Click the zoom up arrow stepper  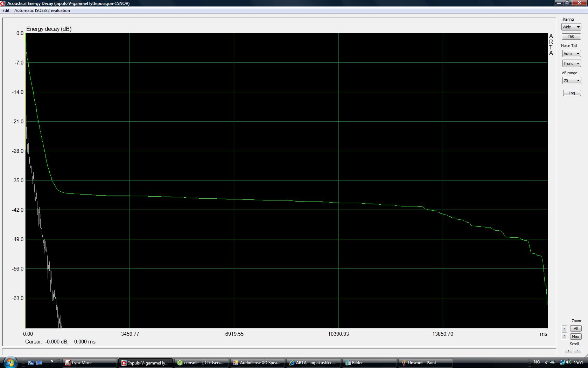564,329
